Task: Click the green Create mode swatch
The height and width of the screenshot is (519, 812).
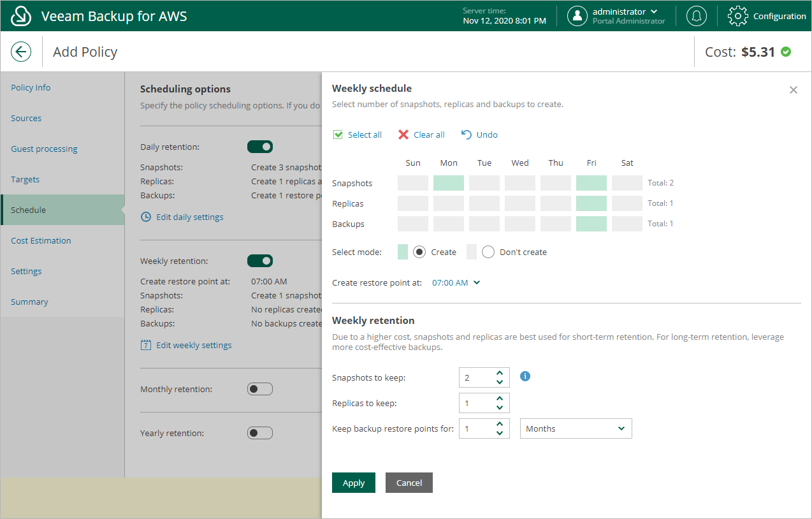Action: pyautogui.click(x=403, y=252)
